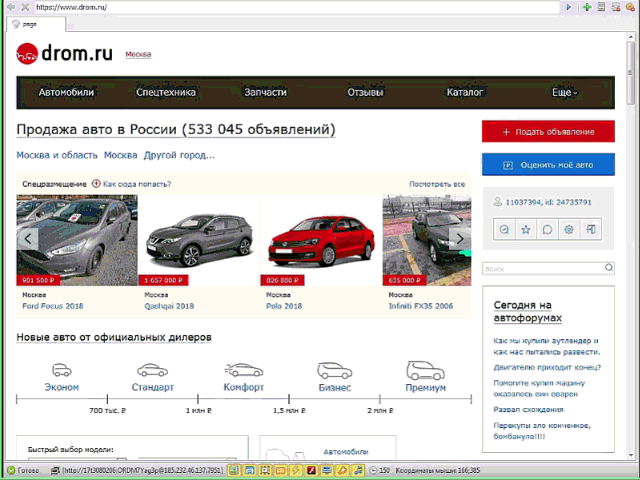Click the red Polo 2018 thumbnail
The width and height of the screenshot is (640, 480).
click(x=320, y=240)
